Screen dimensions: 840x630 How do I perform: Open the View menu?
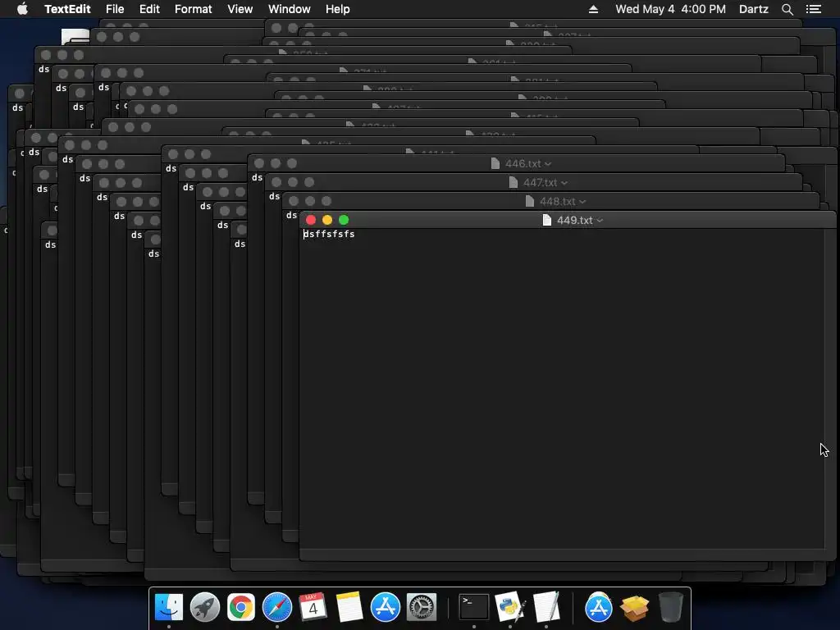[x=240, y=9]
